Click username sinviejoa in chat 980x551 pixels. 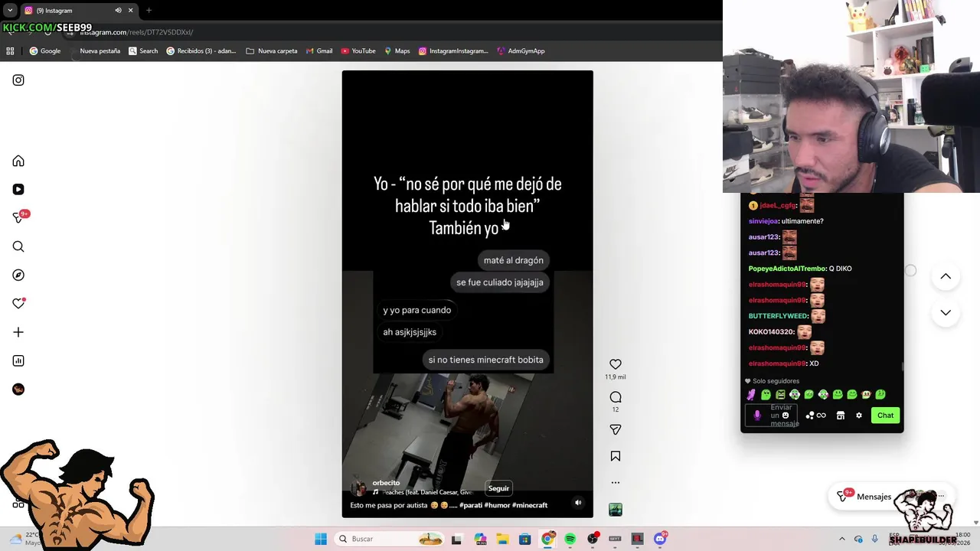click(x=763, y=221)
